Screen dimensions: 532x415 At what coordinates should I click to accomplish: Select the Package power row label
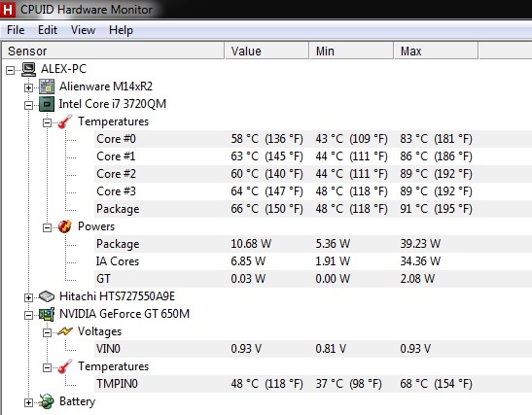[x=118, y=244]
